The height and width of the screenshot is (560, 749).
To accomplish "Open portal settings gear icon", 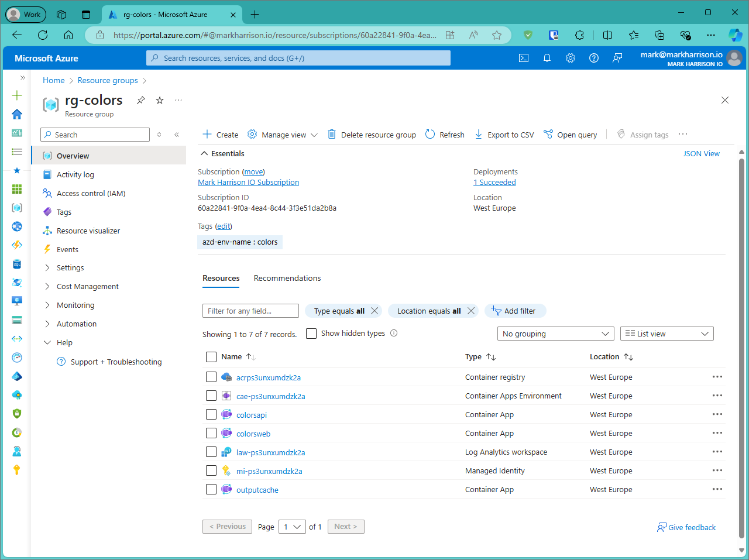I will click(x=571, y=58).
